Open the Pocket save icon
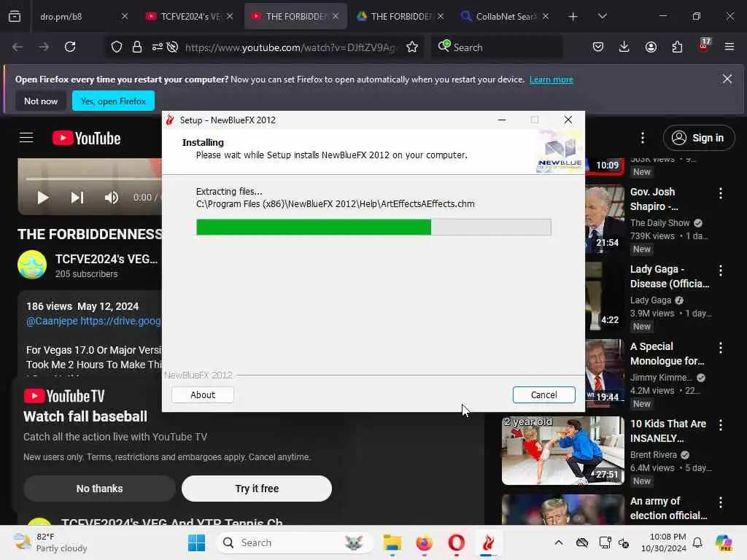This screenshot has height=560, width=747. [598, 47]
